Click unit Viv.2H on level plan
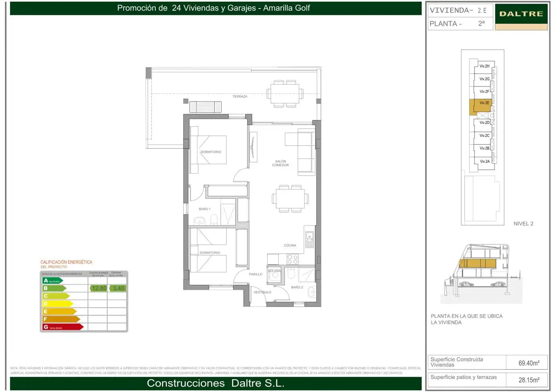This screenshot has width=555, height=392. pos(484,66)
